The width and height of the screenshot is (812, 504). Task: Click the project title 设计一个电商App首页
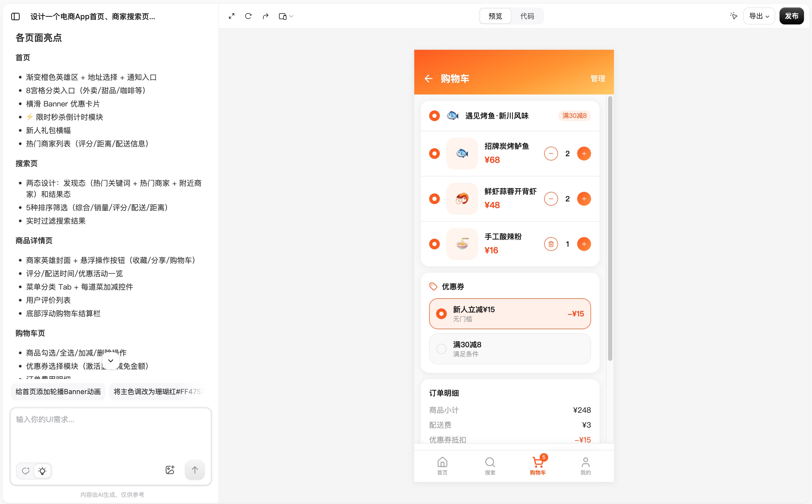pyautogui.click(x=93, y=16)
